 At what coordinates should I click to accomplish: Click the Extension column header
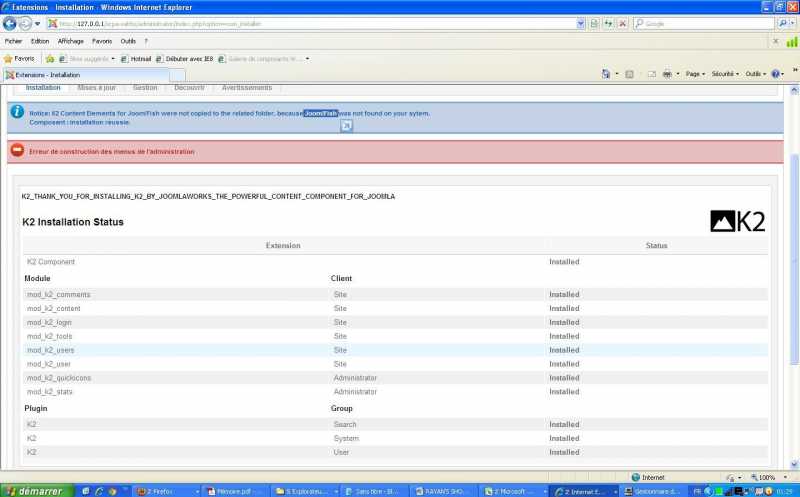pos(283,245)
